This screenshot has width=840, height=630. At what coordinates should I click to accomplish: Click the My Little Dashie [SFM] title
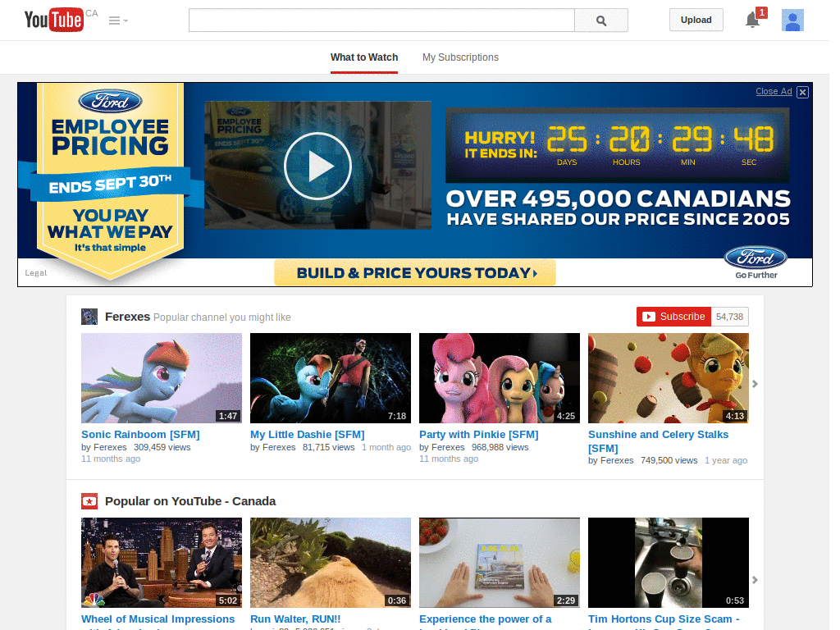coord(308,435)
